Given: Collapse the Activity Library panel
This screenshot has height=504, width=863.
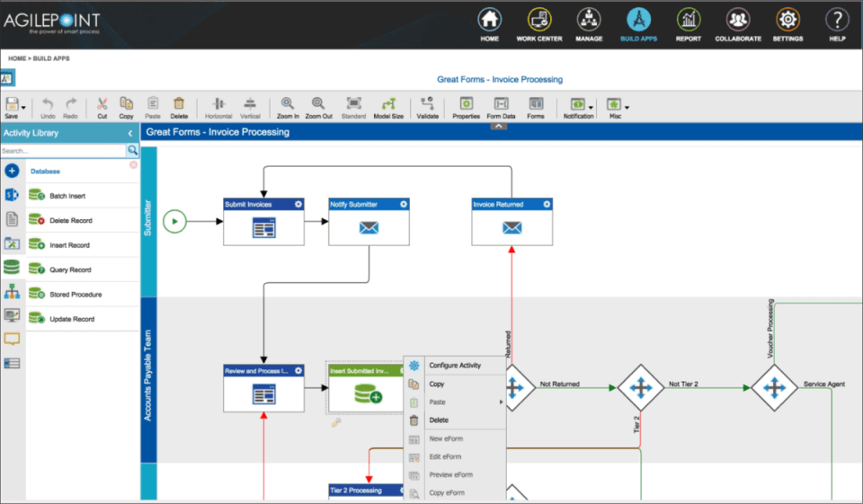Looking at the screenshot, I should pyautogui.click(x=129, y=133).
